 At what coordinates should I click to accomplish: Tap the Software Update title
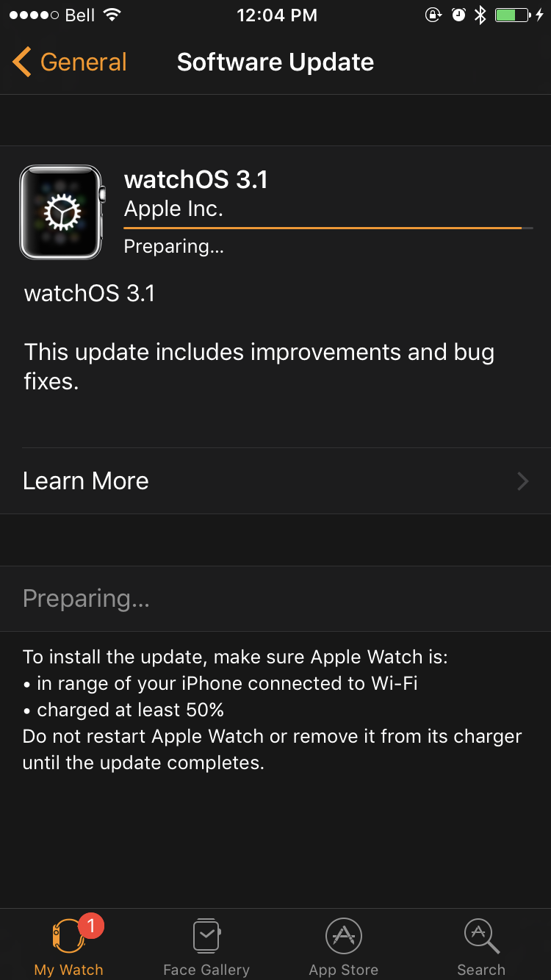275,62
